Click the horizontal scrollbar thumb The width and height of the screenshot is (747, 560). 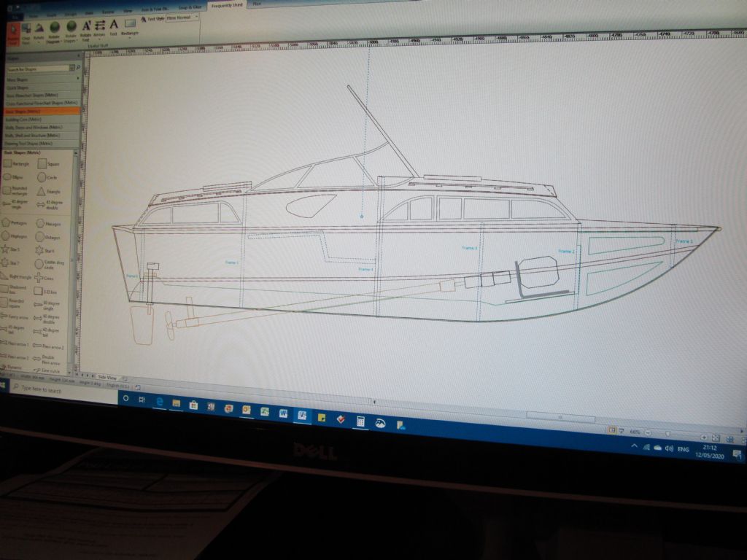pyautogui.click(x=561, y=418)
